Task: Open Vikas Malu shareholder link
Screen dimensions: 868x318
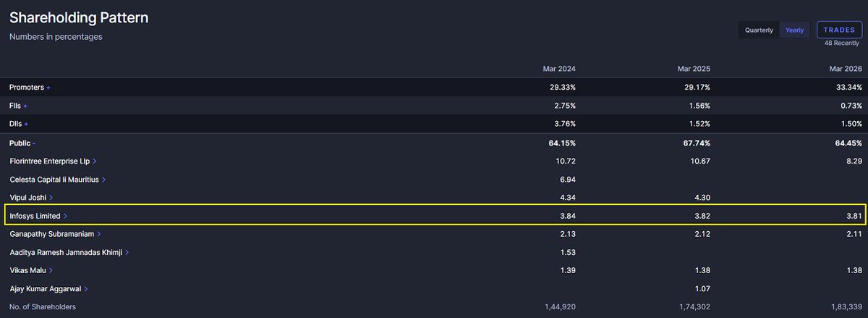Action: point(30,270)
